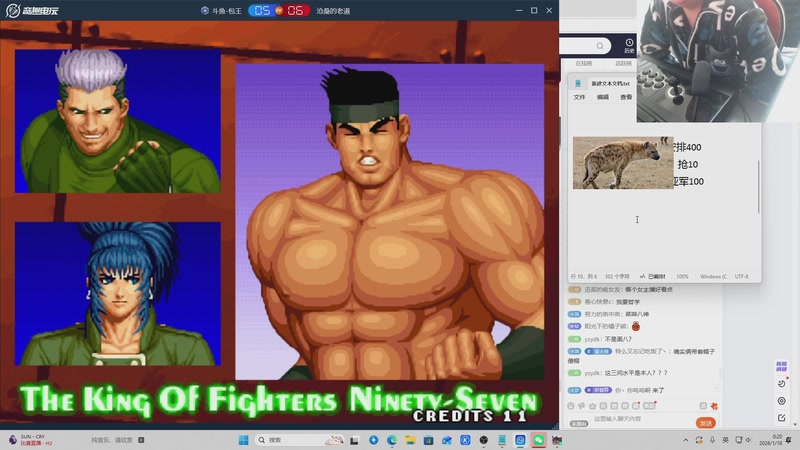Open File Explorer from the taskbar
800x450 pixels.
click(410, 440)
